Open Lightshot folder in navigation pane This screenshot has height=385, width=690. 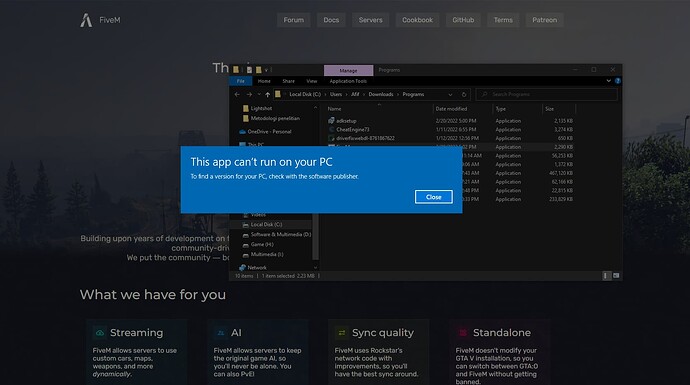click(x=261, y=108)
